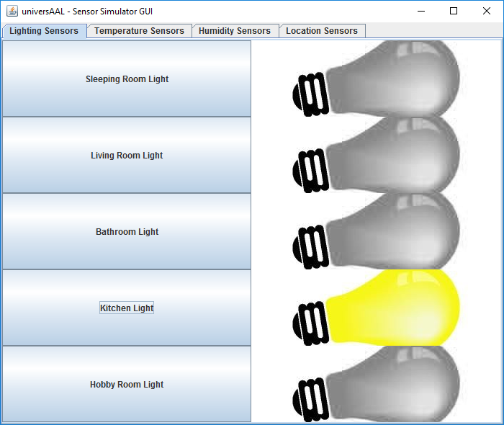
Task: Click the universAAL window title text
Action: pyautogui.click(x=87, y=11)
